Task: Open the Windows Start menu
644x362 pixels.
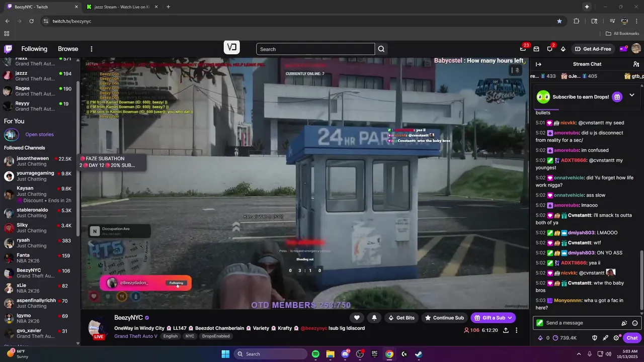Action: point(225,354)
